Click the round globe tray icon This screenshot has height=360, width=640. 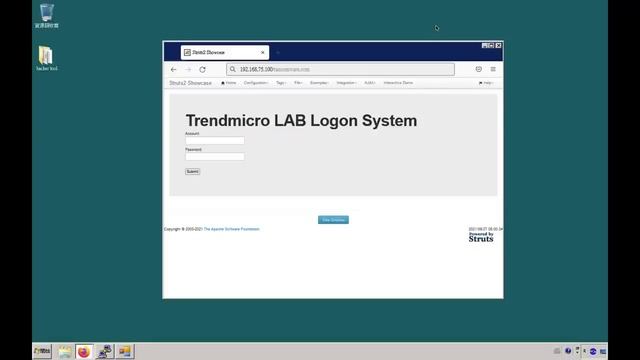[x=593, y=351]
